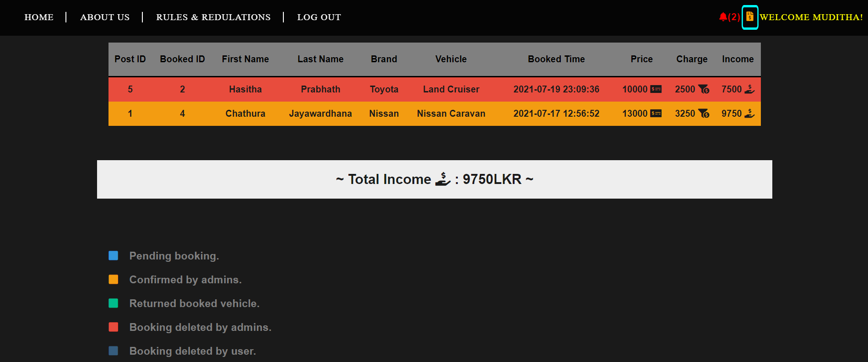Image resolution: width=868 pixels, height=362 pixels.
Task: Click Booking deleted by user. legend label
Action: click(193, 351)
